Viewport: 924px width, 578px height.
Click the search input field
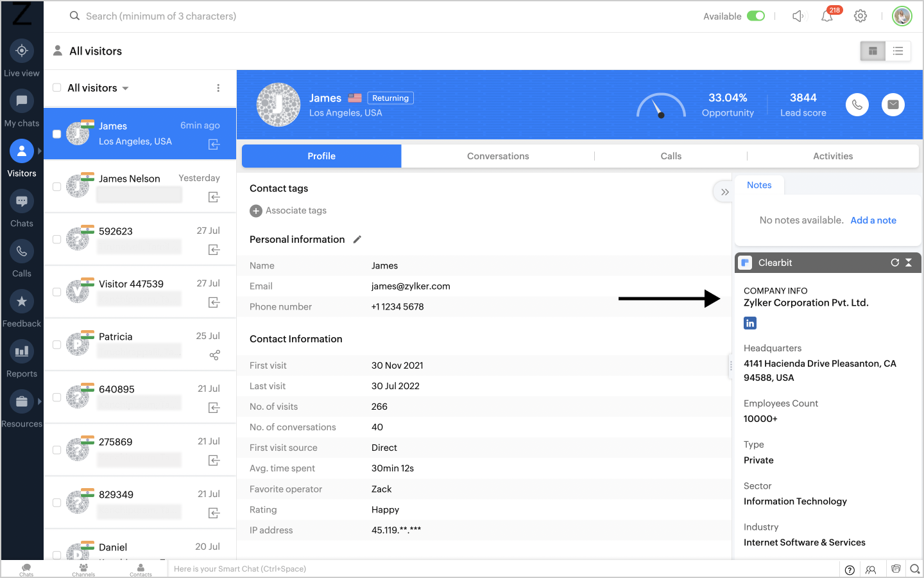click(160, 16)
